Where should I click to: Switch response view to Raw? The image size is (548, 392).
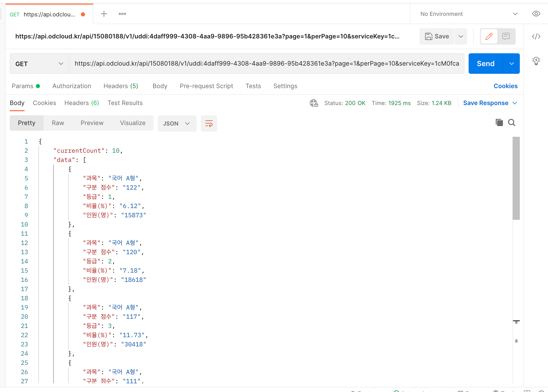[x=58, y=123]
